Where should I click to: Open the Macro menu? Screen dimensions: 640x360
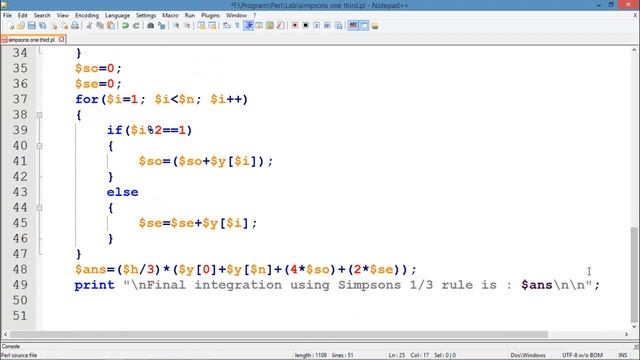point(170,16)
